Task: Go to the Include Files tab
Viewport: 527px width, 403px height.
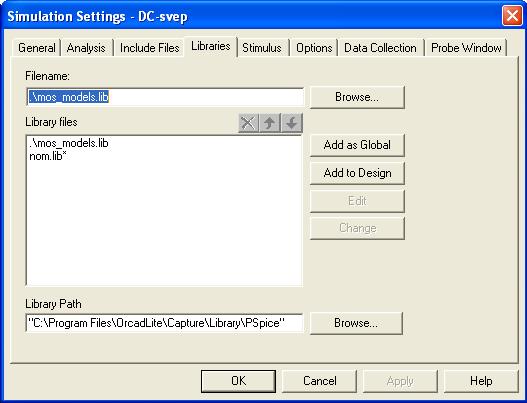Action: [x=150, y=48]
